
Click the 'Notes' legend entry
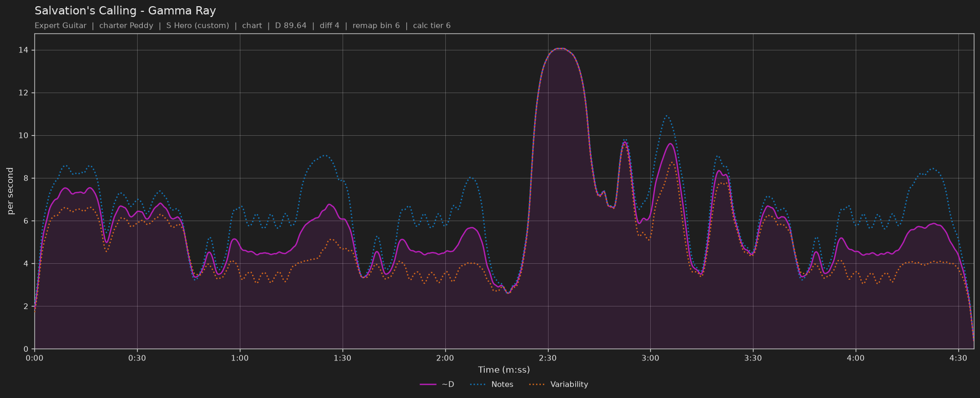pos(492,384)
